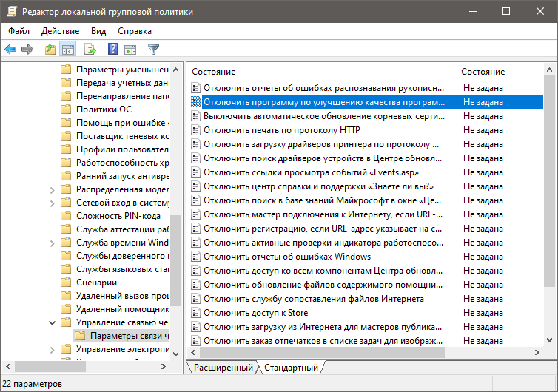This screenshot has height=392, width=558.
Task: Click the folder icon beside Политики ОС
Action: pos(66,109)
